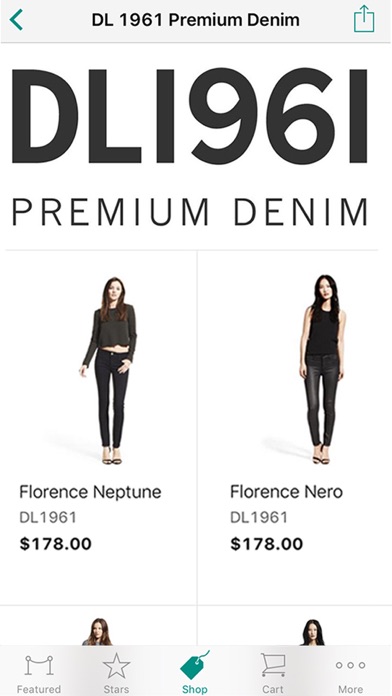The image size is (392, 696).
Task: Open the share icon
Action: click(364, 19)
